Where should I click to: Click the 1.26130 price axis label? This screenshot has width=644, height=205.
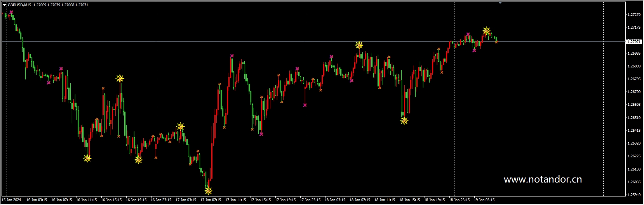coord(634,169)
